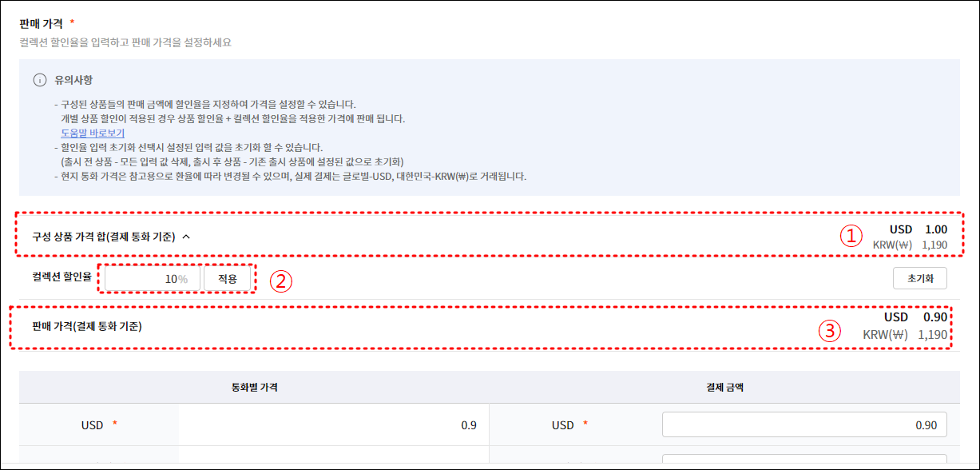Focus the 컬렉션 할인율 percent input
Image resolution: width=980 pixels, height=470 pixels.
pyautogui.click(x=153, y=279)
